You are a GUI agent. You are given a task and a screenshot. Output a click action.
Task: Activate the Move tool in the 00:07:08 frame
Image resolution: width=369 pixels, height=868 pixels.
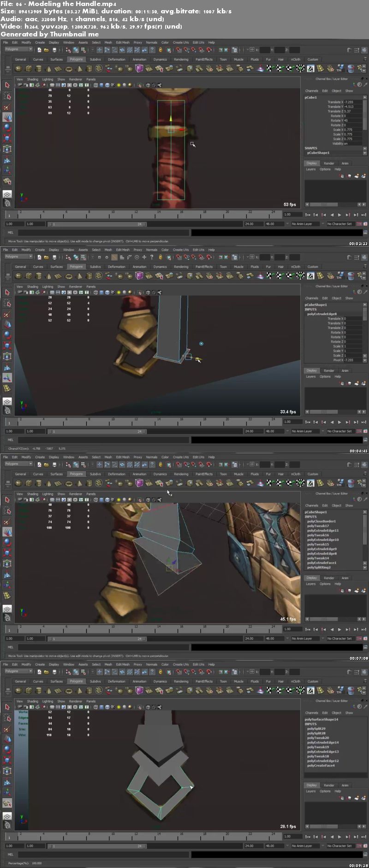7,531
